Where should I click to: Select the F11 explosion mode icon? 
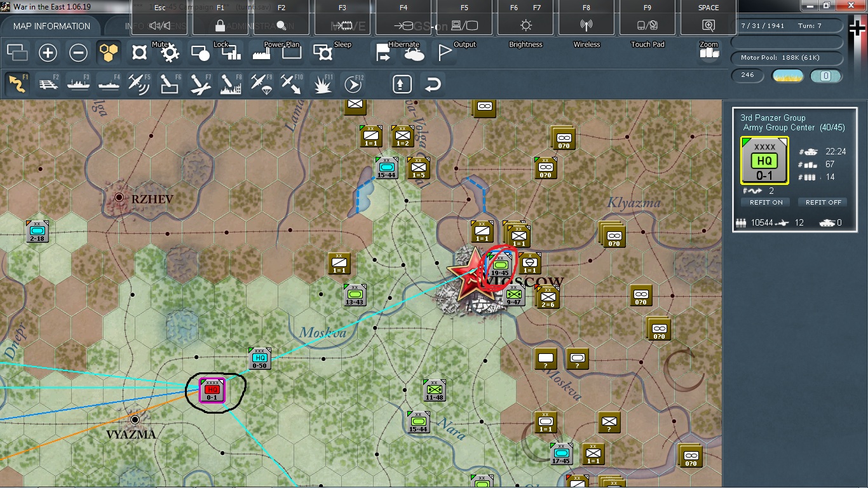point(323,84)
